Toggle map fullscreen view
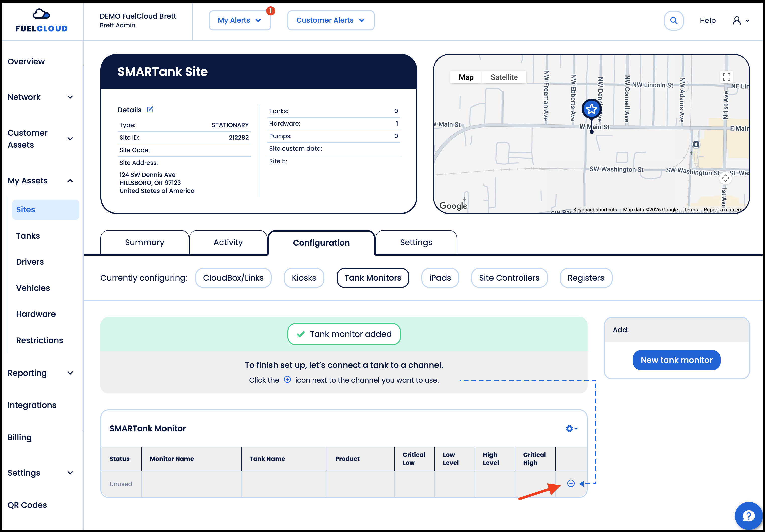This screenshot has width=765, height=532. [726, 77]
